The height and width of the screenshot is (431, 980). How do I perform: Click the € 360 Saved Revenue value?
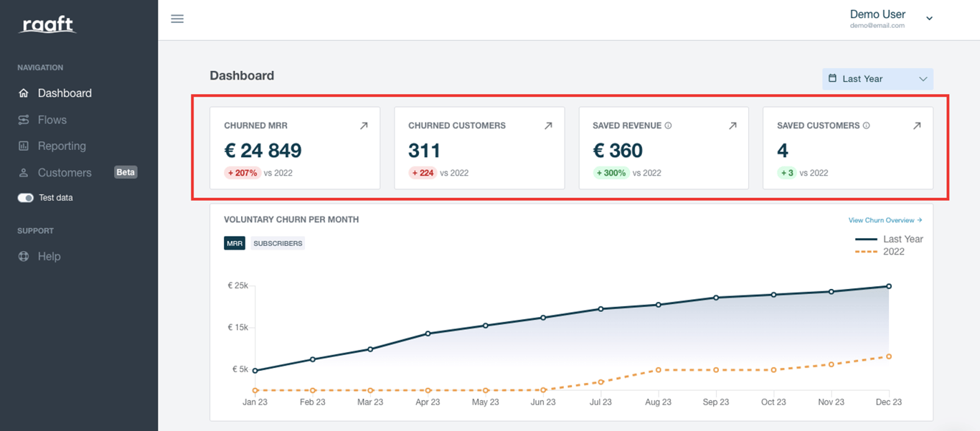coord(618,151)
